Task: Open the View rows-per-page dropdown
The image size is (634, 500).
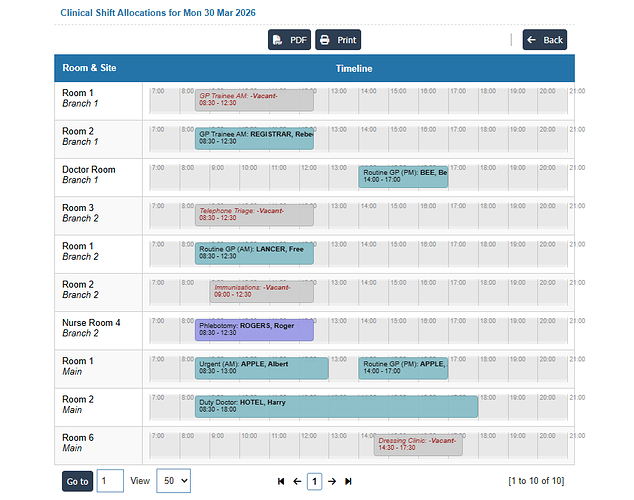Action: click(x=173, y=481)
